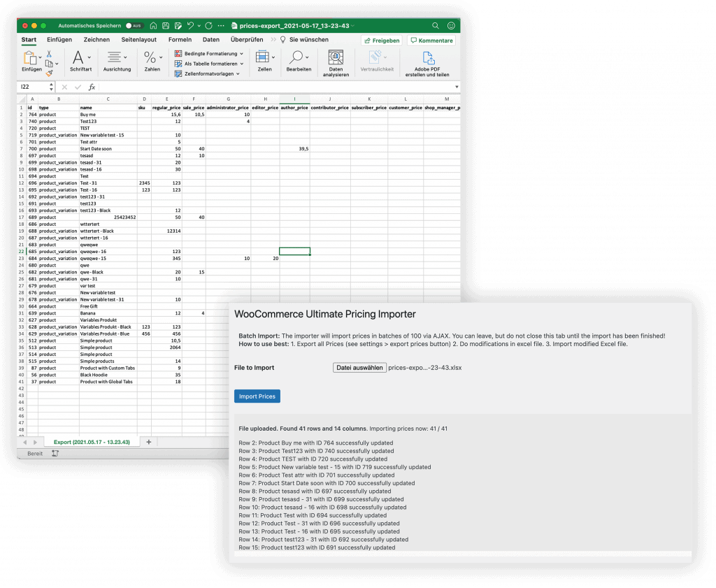
Task: Click the fx insert function icon
Action: tap(92, 87)
